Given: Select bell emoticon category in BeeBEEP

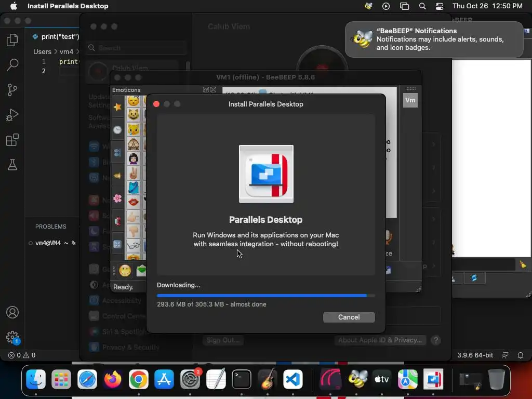Looking at the screenshot, I should click(117, 176).
